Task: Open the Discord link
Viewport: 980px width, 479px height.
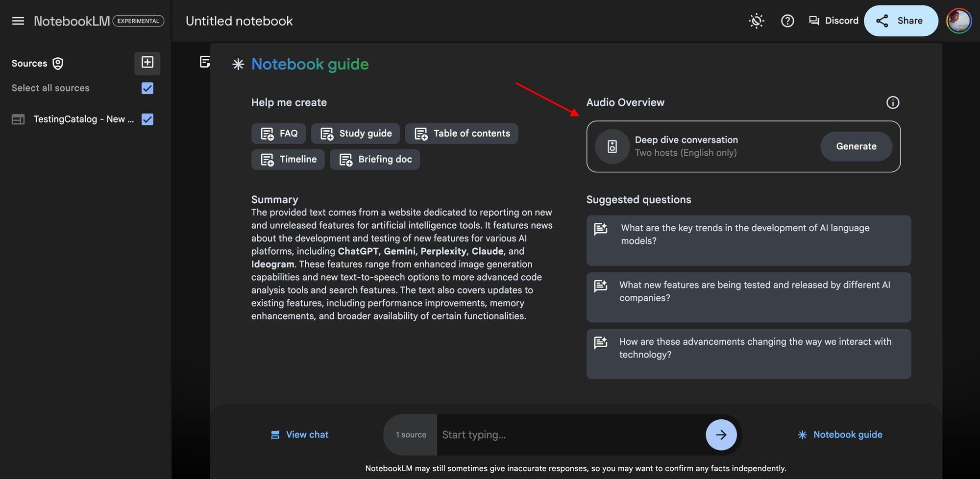Action: pyautogui.click(x=833, y=21)
